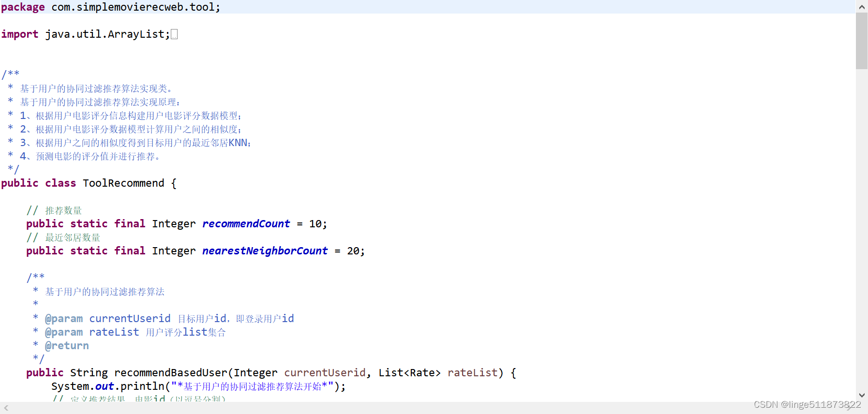This screenshot has height=414, width=868.
Task: Click the List<Rate> parameter type
Action: pos(409,373)
